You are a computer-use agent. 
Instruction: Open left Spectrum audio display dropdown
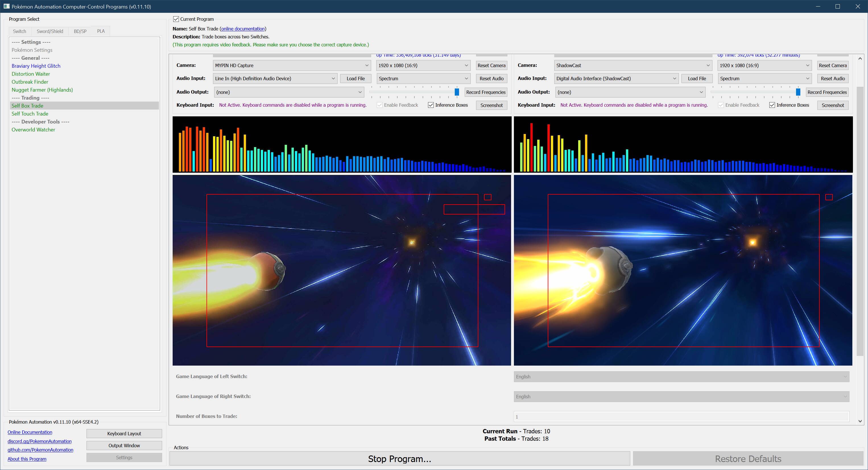[x=423, y=79]
